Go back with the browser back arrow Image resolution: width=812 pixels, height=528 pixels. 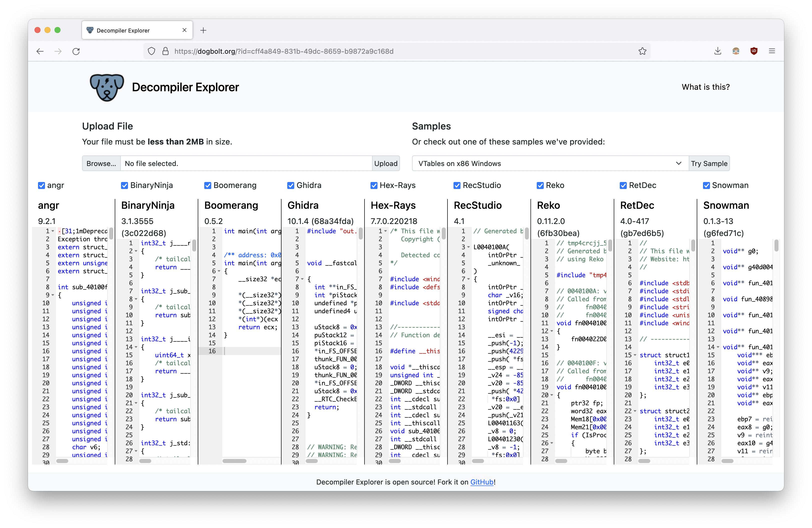[40, 51]
